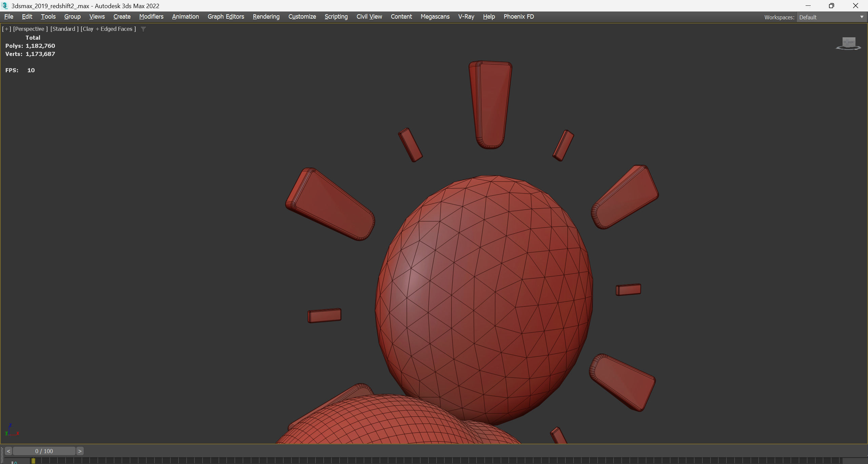868x464 pixels.
Task: Open the [+] viewport general menu
Action: click(x=6, y=29)
